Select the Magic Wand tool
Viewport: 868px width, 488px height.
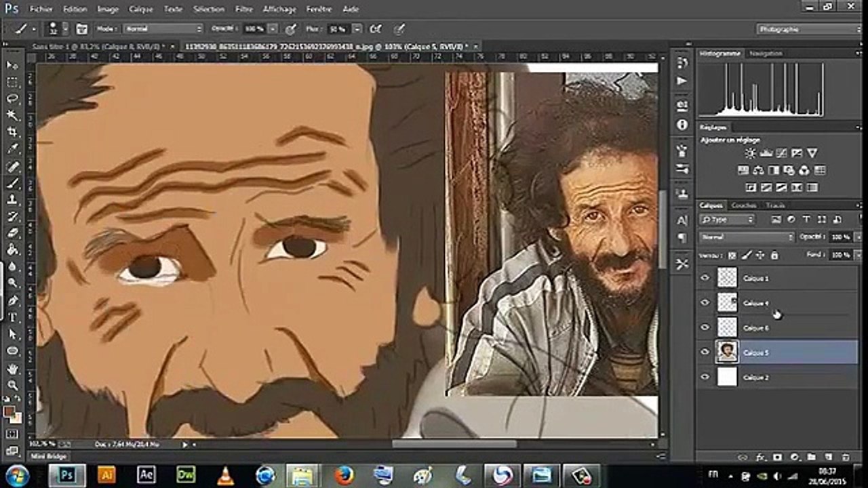12,116
